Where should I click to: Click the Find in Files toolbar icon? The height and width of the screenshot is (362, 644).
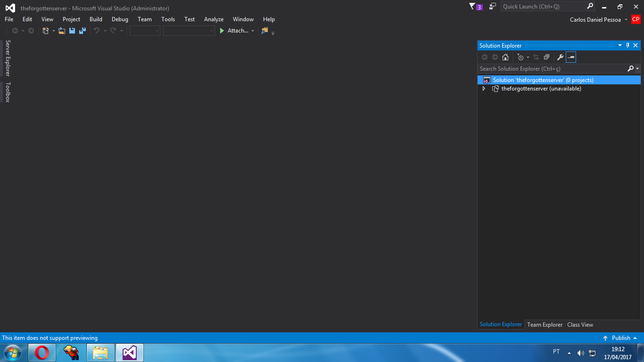point(264,31)
